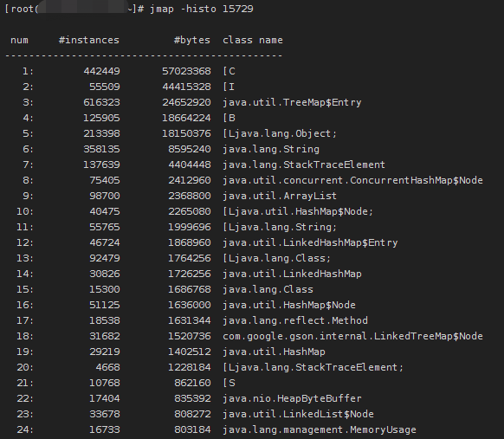Click the 'class name' column header
This screenshot has height=439, width=504.
tap(253, 40)
